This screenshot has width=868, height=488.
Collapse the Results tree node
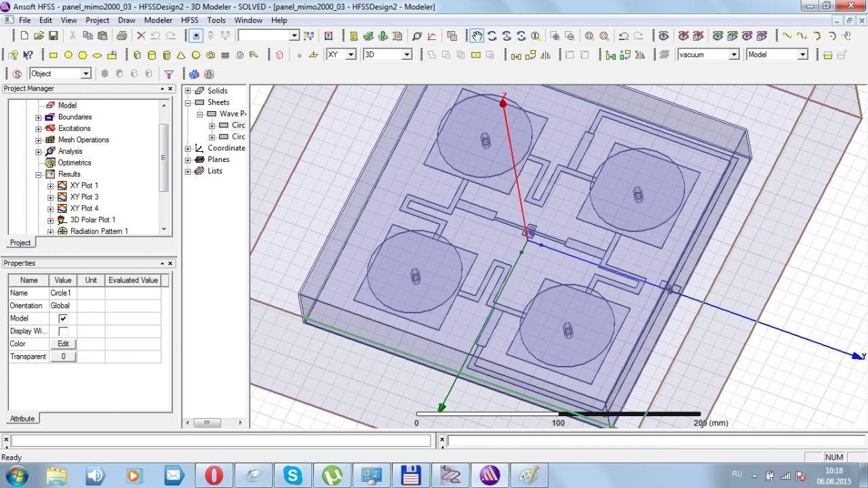tap(39, 174)
